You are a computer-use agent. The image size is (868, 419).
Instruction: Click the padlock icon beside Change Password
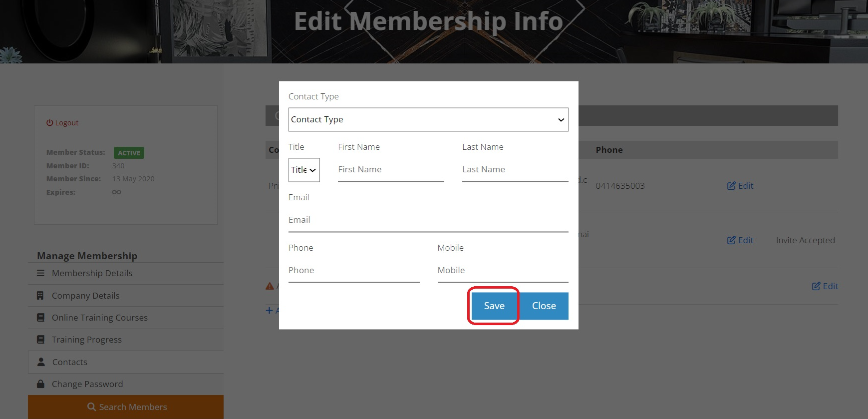[x=41, y=384]
